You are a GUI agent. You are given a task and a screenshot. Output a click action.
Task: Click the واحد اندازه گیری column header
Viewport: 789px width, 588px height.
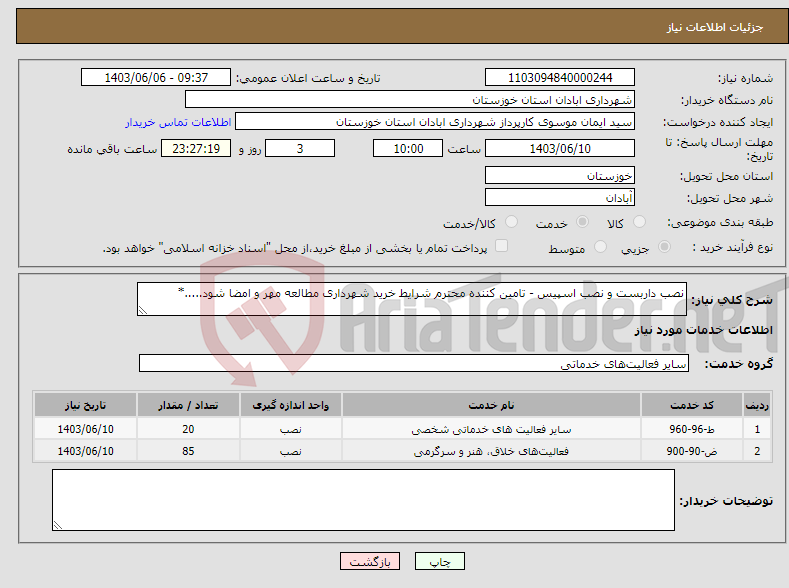click(291, 405)
